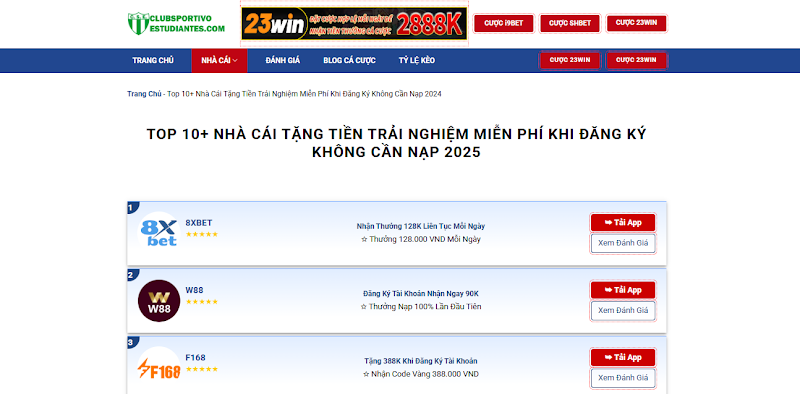800x394 pixels.
Task: Click the page heading TOP 10+ NHÀ CÁI
Action: coord(396,143)
